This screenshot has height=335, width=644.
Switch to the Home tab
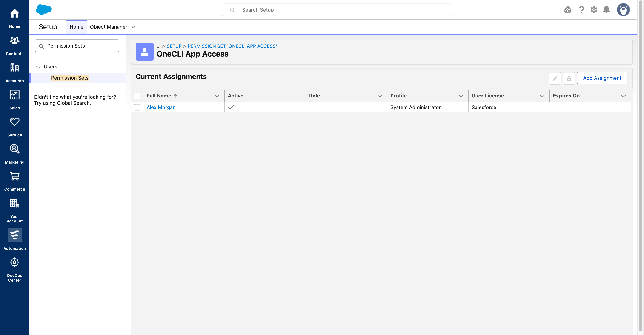click(x=77, y=27)
